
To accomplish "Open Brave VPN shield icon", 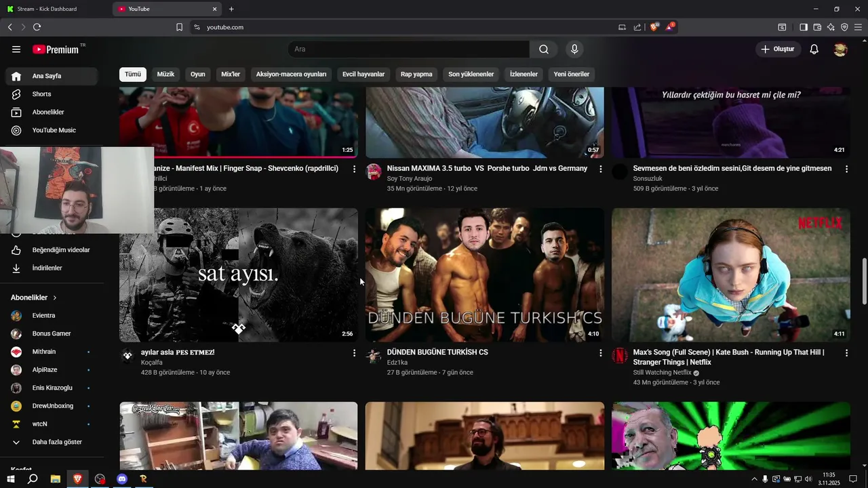I will pyautogui.click(x=844, y=27).
